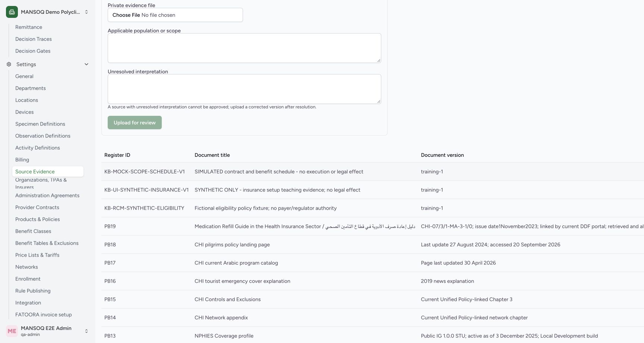This screenshot has width=644, height=343.
Task: Open Rule Publishing
Action: pos(33,291)
